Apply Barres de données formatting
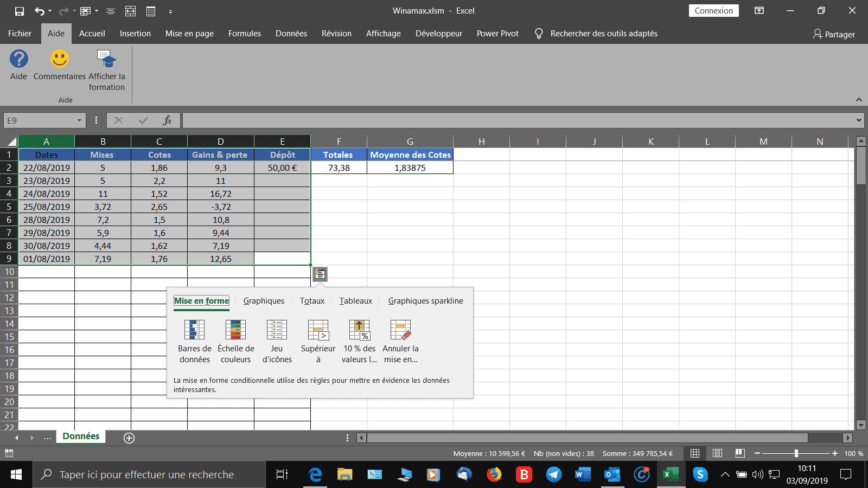Screen dimensions: 868x488 [x=194, y=330]
